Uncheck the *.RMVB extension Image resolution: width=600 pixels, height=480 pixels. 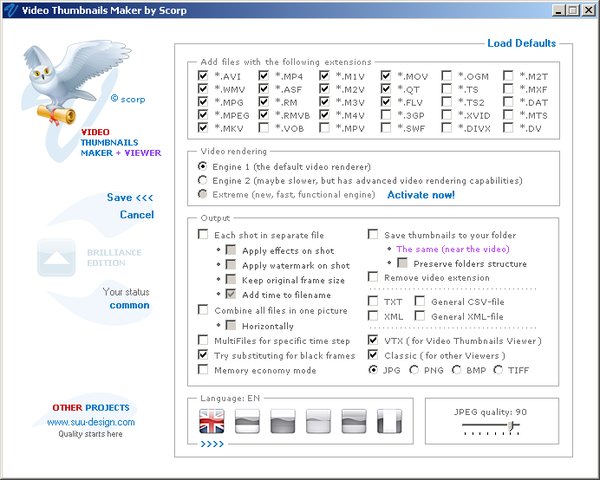pyautogui.click(x=264, y=114)
